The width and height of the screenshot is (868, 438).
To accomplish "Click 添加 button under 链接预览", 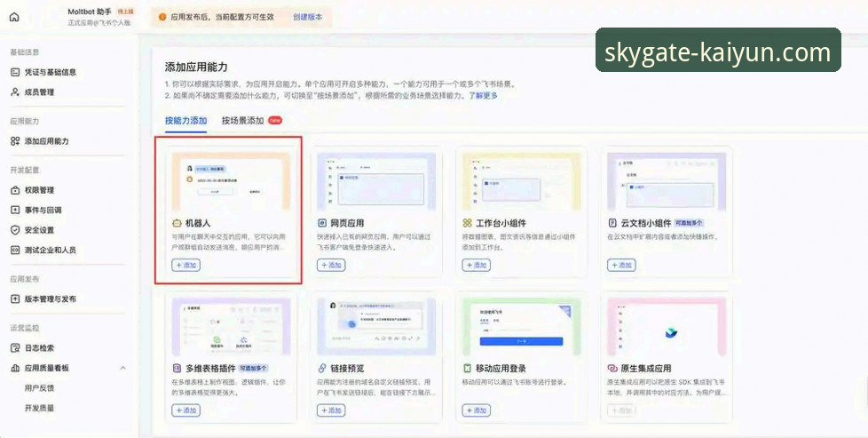I will (x=331, y=410).
